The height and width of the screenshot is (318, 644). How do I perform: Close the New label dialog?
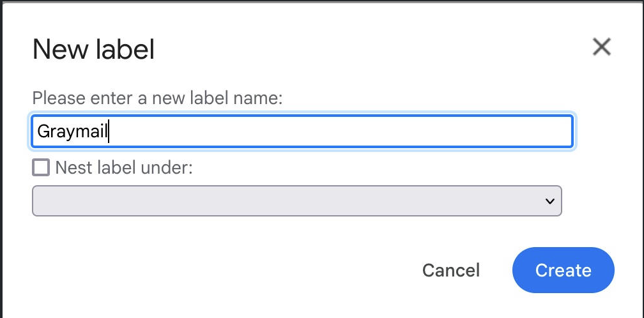[x=602, y=47]
